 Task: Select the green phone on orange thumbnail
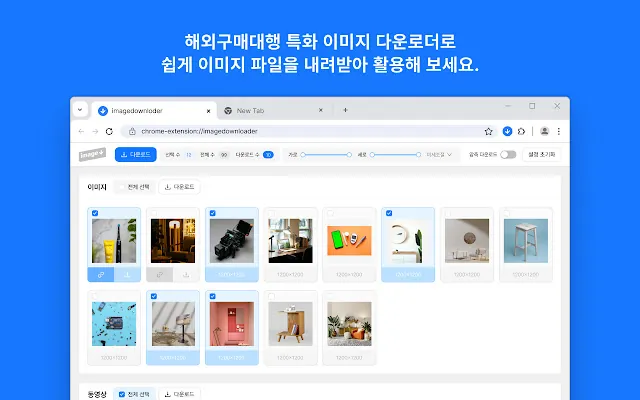pos(349,241)
